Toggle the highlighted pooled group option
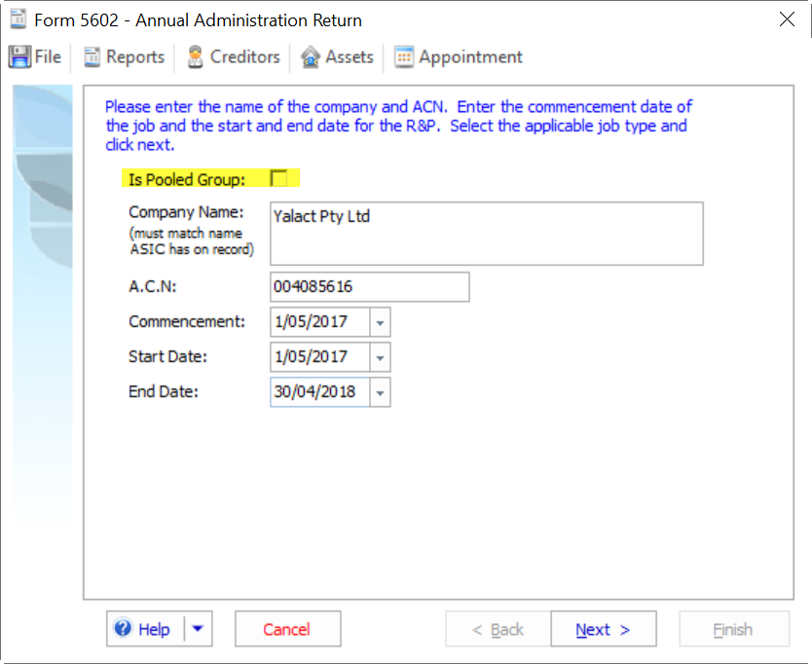The image size is (812, 664). pyautogui.click(x=280, y=178)
